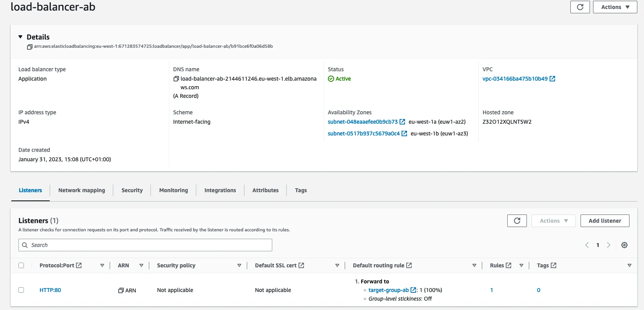Click external link icon beside VPC ID
This screenshot has height=310, width=644.
[552, 79]
